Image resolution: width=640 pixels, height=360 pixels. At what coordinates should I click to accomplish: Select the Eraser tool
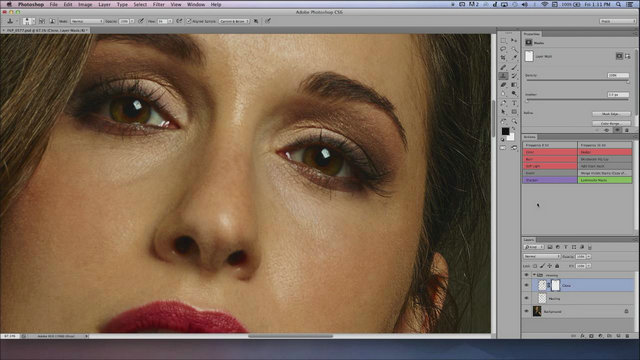pyautogui.click(x=504, y=85)
